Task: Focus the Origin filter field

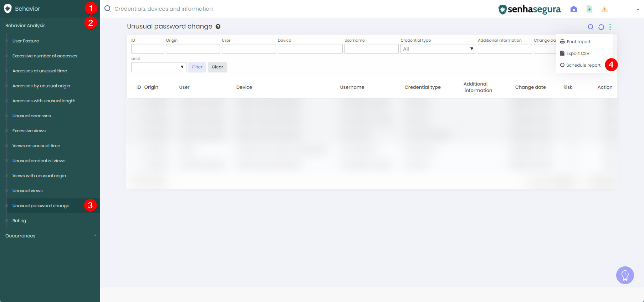Action: tap(193, 49)
